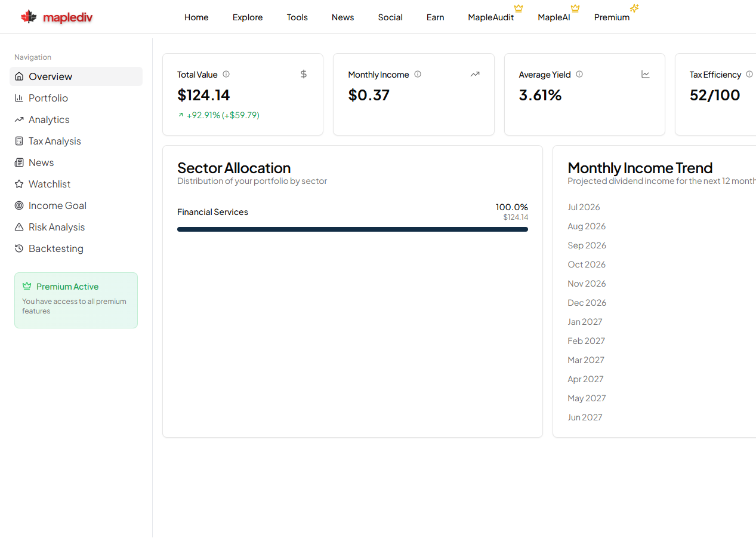This screenshot has height=541, width=756.
Task: Click the Tax Analysis calculator icon
Action: 19,141
